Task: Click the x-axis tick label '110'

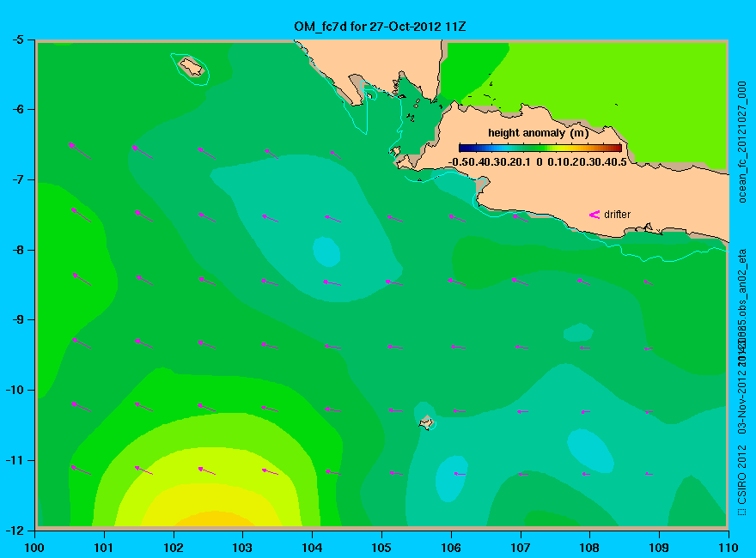Action: (x=729, y=548)
